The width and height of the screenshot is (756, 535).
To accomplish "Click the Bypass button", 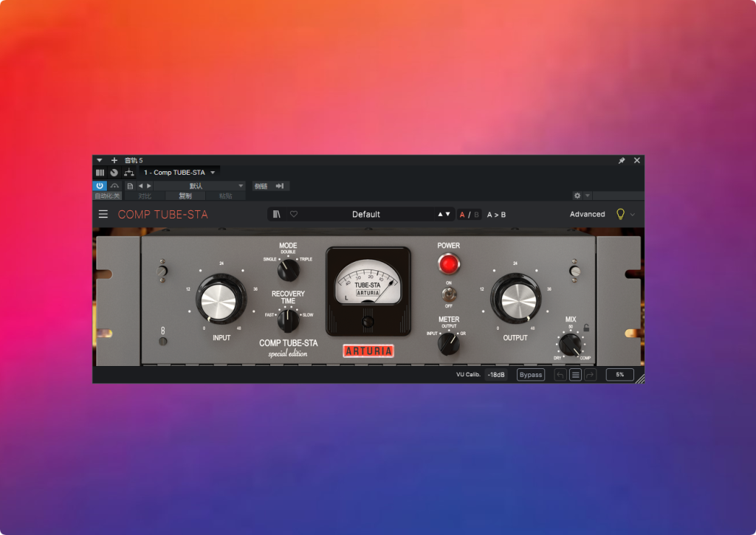I will [x=531, y=375].
